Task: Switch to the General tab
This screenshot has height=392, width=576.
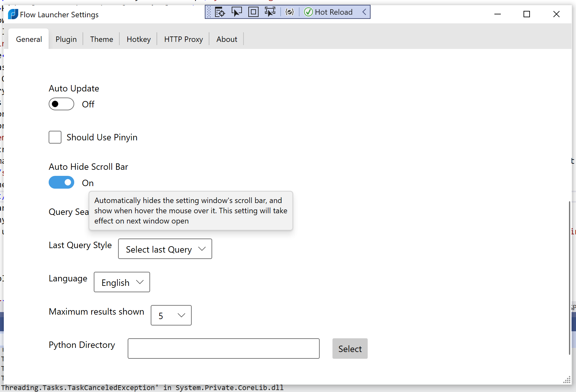Action: point(29,39)
